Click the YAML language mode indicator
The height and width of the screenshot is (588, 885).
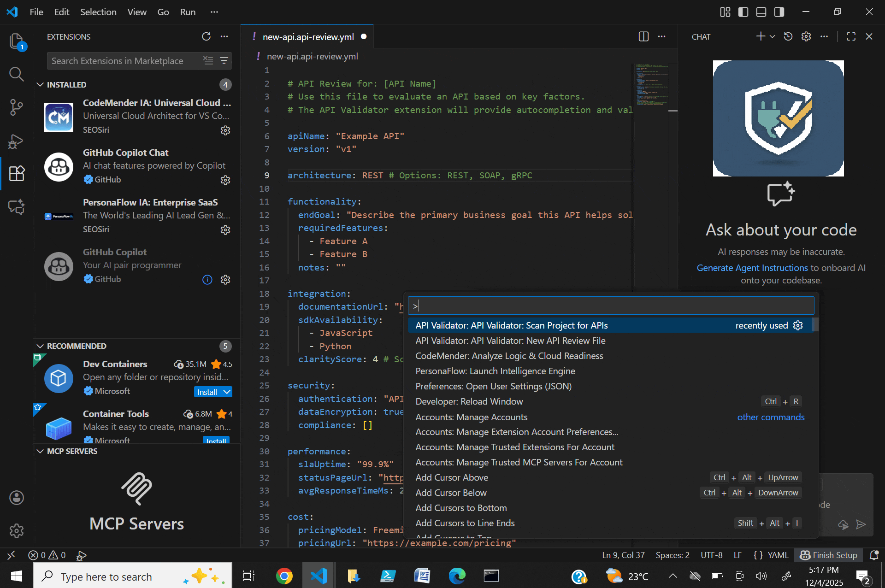[x=778, y=555]
